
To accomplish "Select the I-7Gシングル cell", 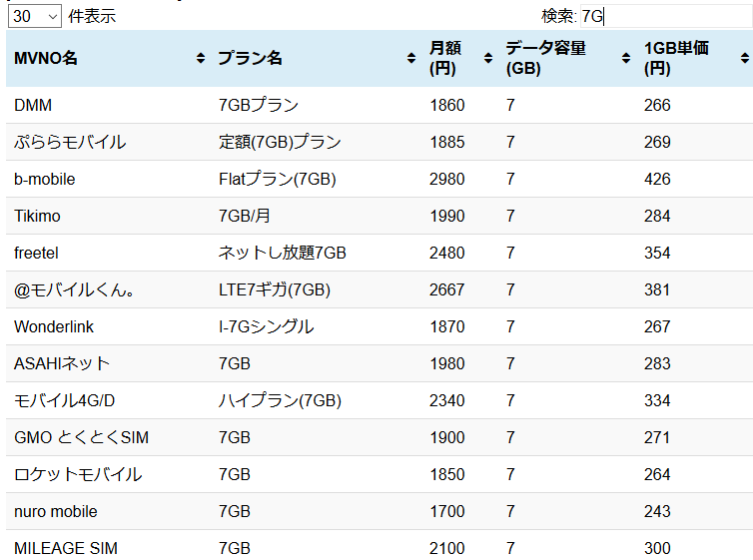I will [266, 326].
